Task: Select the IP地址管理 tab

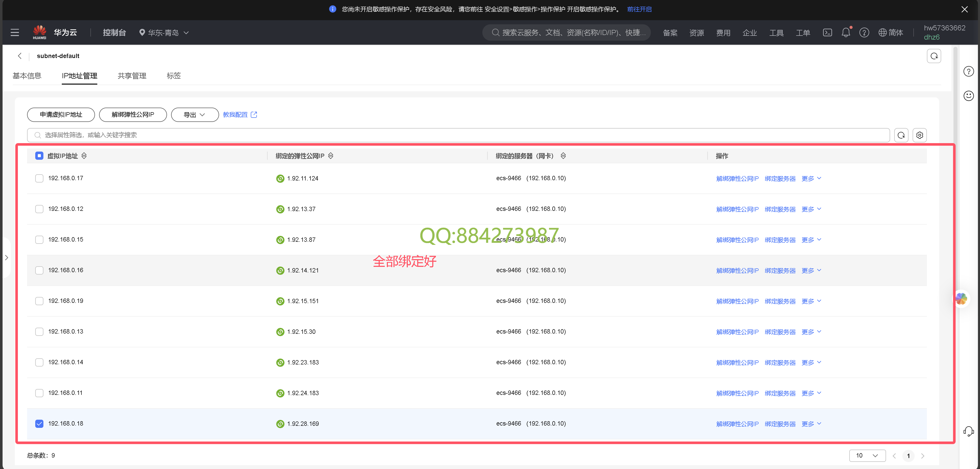Action: [79, 76]
